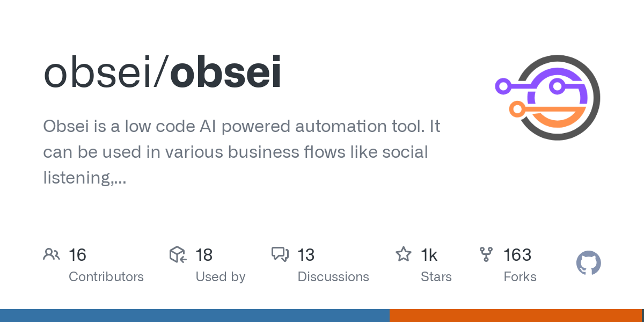Click the blue language bar segment
644x322 pixels.
(194, 316)
